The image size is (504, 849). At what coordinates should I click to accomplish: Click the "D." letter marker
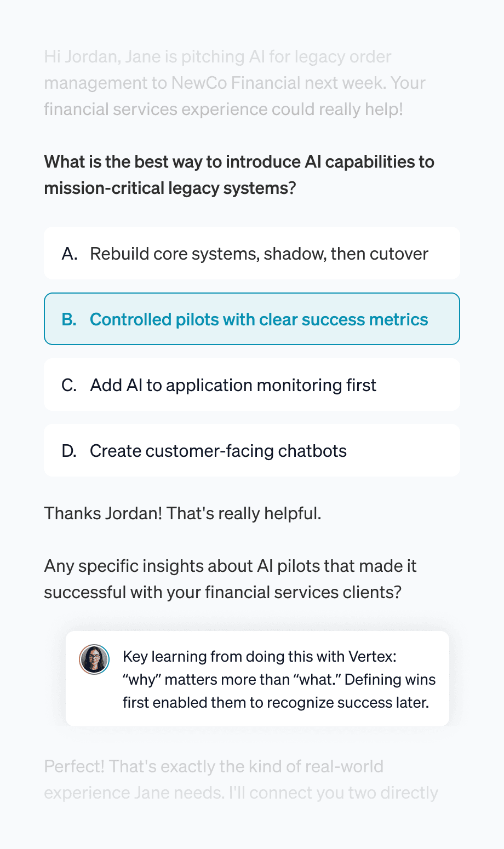click(70, 451)
